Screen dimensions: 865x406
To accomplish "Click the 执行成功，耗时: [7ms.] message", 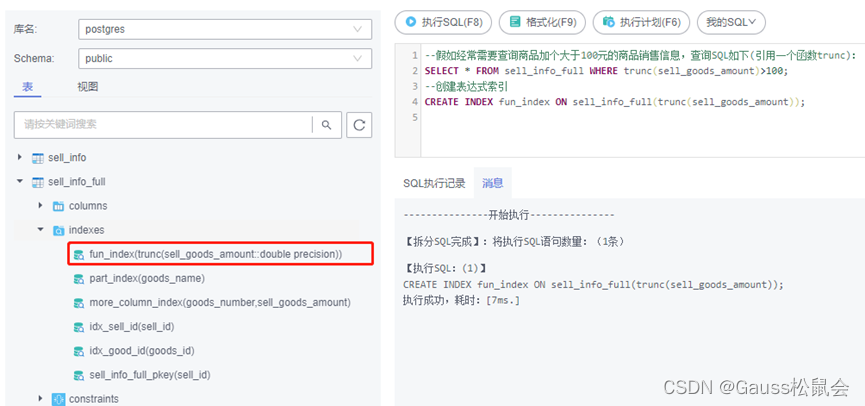I will 461,300.
